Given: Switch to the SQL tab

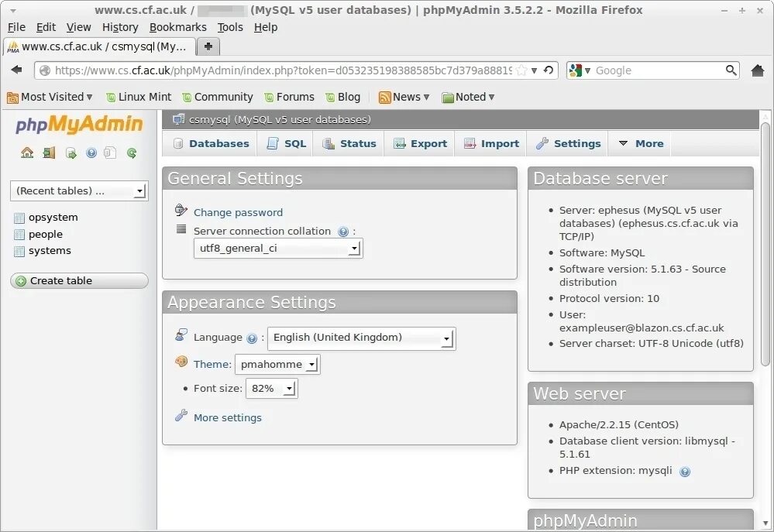Looking at the screenshot, I should pos(287,143).
